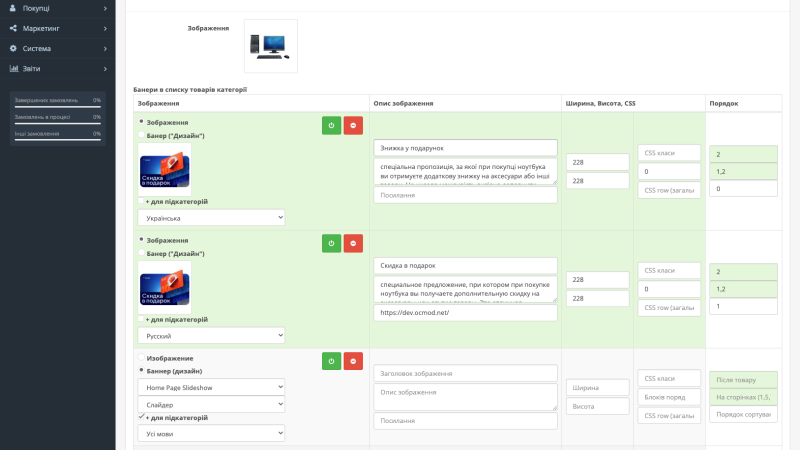Viewport: 800px width, 450px height.
Task: Click the Ширина input field
Action: tap(597, 388)
